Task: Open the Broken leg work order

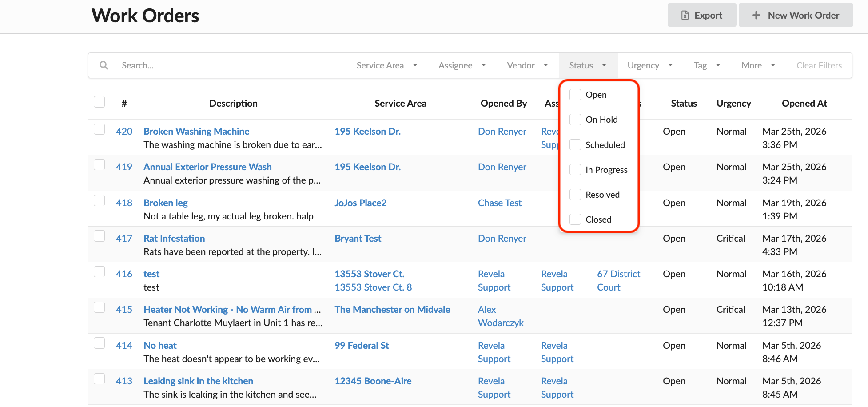Action: pyautogui.click(x=166, y=203)
